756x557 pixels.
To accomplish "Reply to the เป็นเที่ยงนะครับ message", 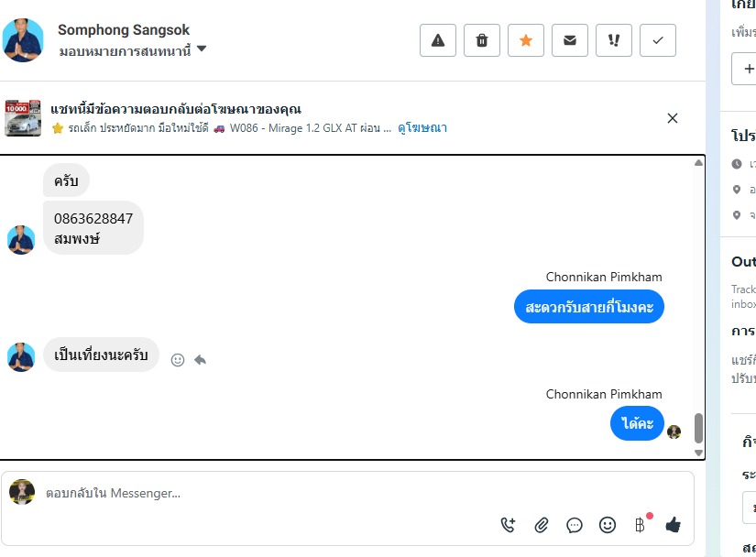I will pos(200,360).
